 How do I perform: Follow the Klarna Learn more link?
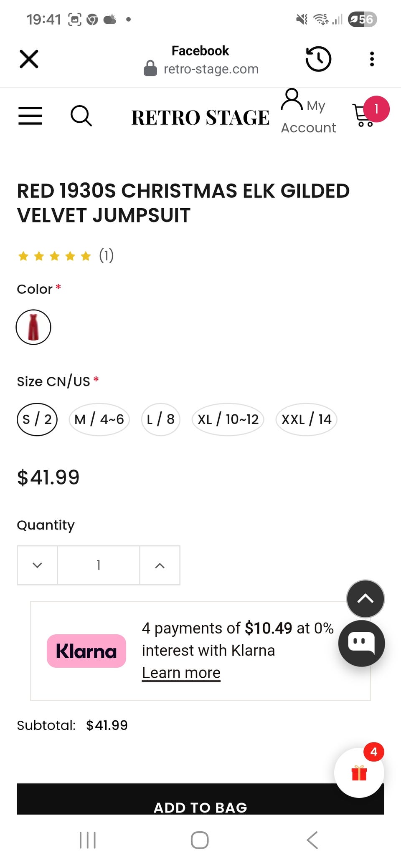[181, 673]
